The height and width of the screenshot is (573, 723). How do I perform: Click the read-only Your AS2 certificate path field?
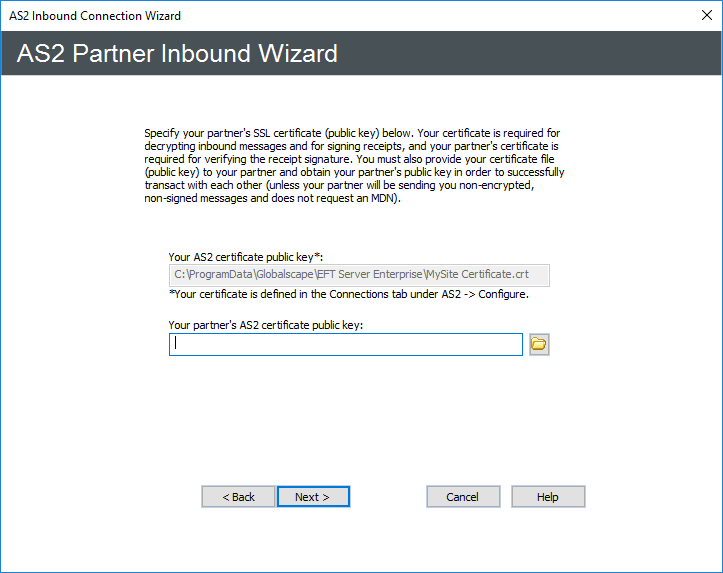[x=359, y=276]
